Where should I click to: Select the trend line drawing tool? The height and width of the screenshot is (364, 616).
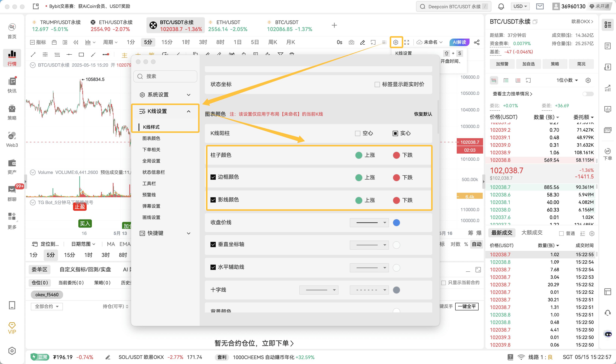(33, 54)
